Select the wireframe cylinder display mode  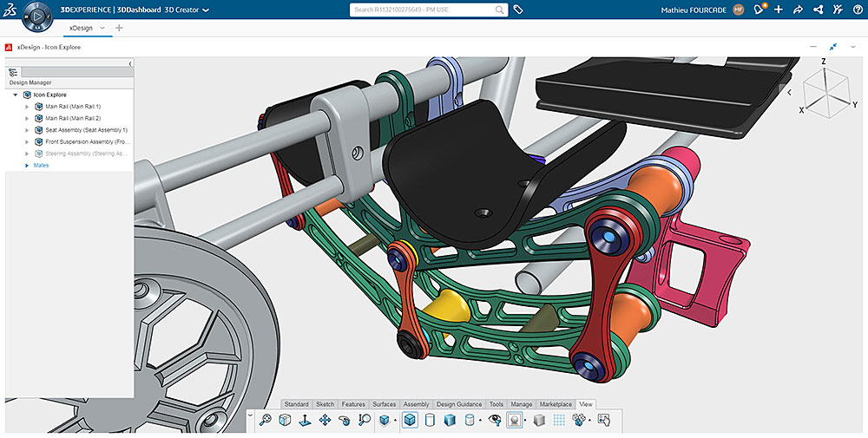430,421
